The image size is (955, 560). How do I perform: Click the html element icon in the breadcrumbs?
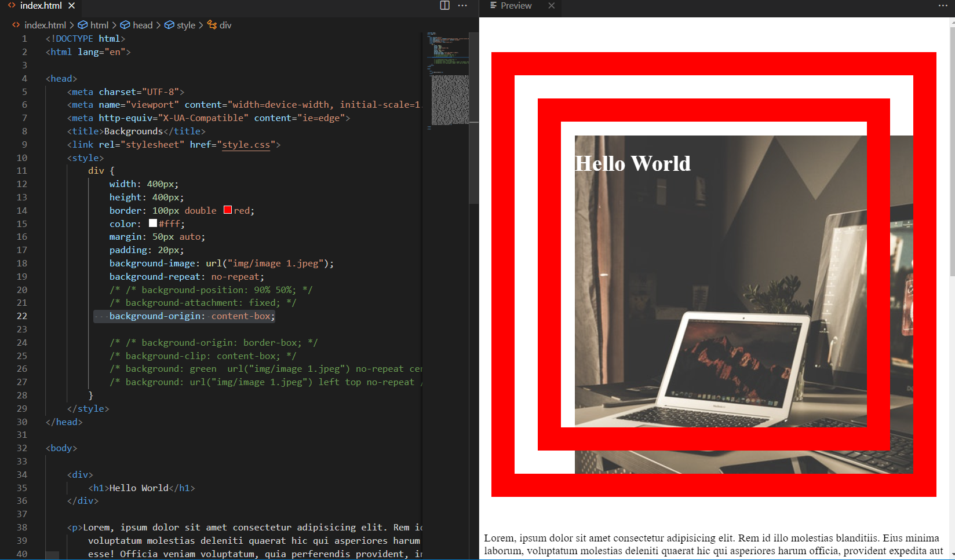[x=83, y=25]
